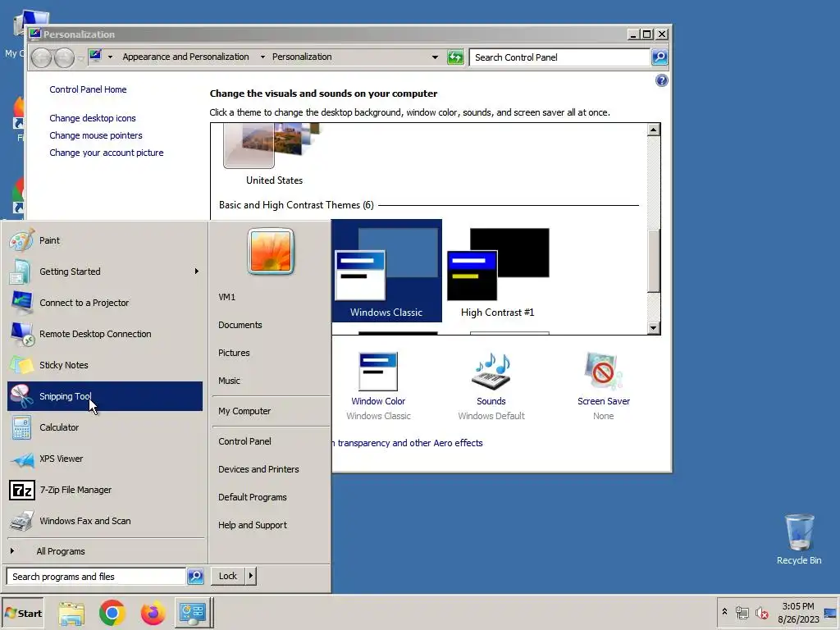Focus the Search programs and files box
This screenshot has width=840, height=630.
(x=97, y=577)
